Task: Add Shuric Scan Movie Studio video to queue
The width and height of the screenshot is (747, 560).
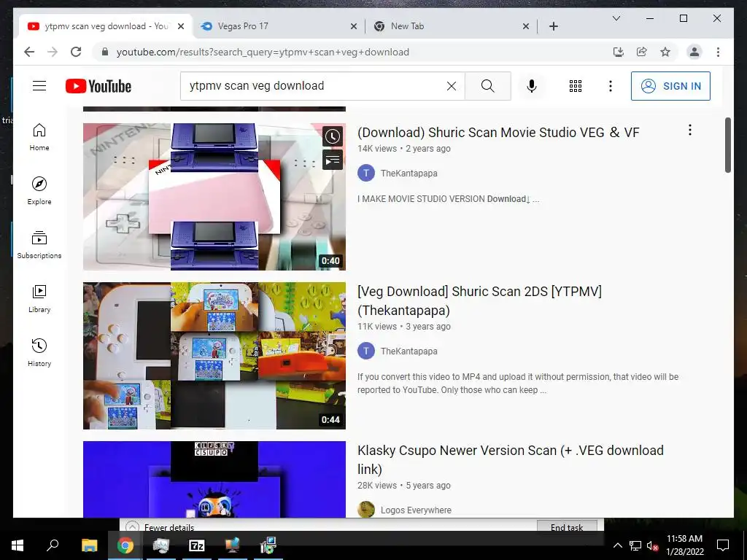Action: [x=333, y=160]
